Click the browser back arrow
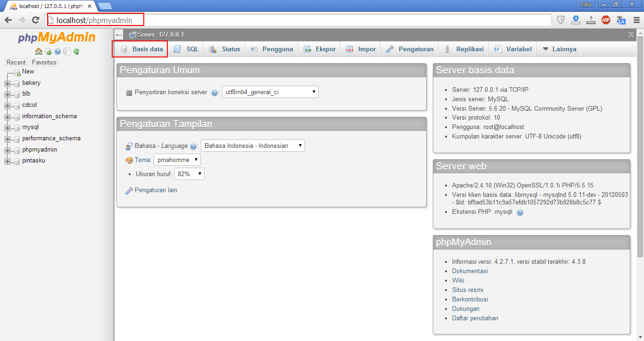Viewport: 644px width, 341px height. pos(8,20)
